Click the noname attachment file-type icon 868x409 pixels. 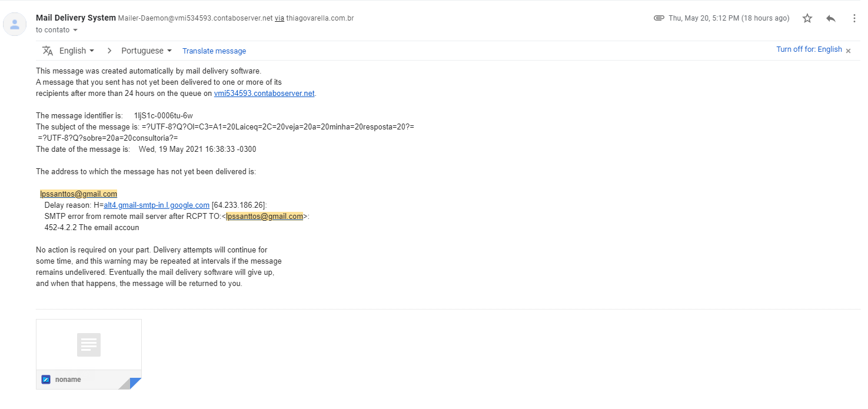(46, 380)
